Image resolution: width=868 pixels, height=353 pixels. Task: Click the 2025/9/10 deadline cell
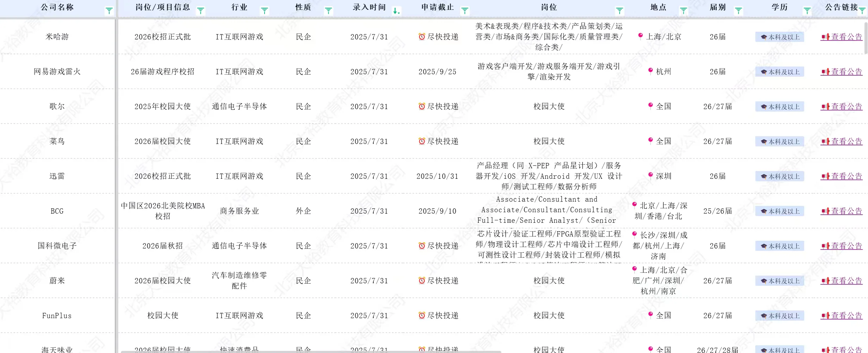438,211
